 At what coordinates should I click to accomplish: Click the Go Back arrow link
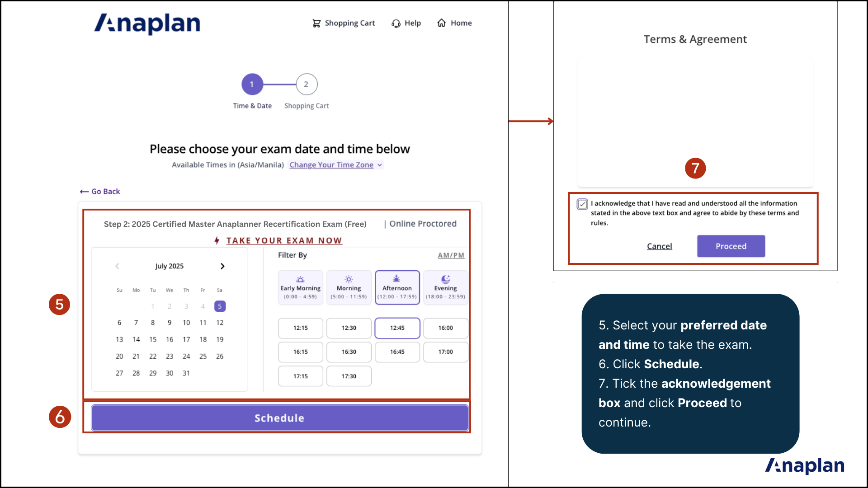[100, 192]
